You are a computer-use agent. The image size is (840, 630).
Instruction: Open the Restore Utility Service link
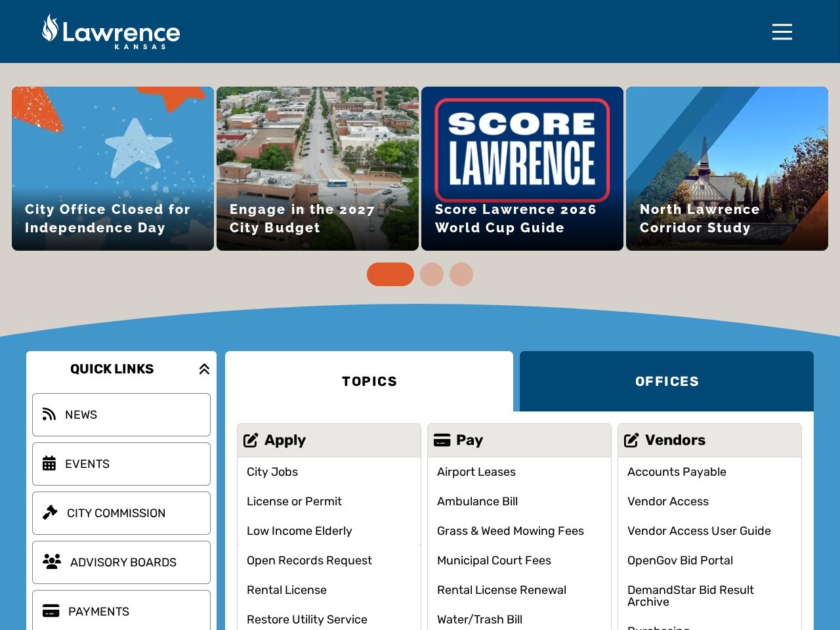(307, 619)
